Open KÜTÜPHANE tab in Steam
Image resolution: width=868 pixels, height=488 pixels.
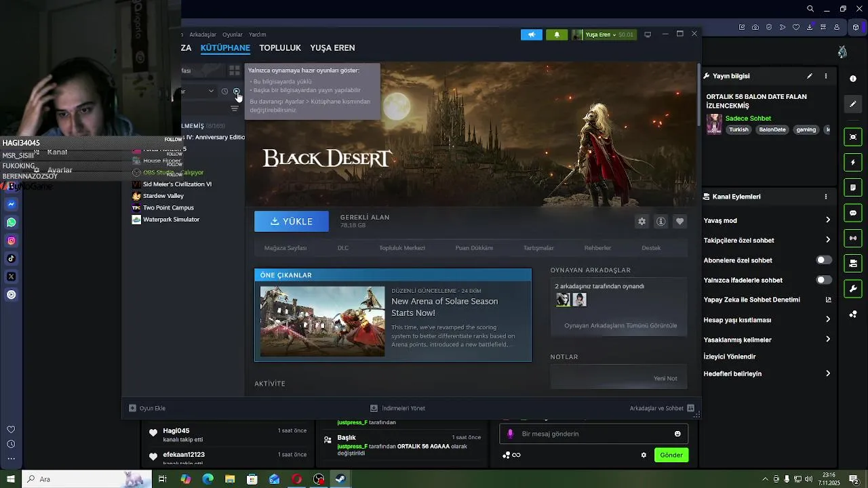point(225,48)
